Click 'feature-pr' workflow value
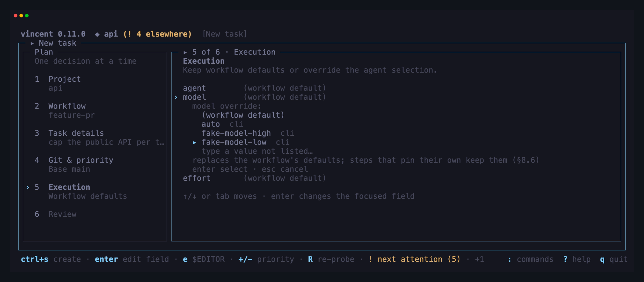 72,115
